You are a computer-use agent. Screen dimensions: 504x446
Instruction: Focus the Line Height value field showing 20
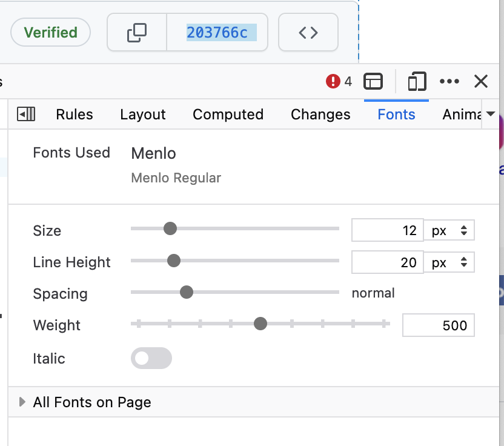[387, 262]
